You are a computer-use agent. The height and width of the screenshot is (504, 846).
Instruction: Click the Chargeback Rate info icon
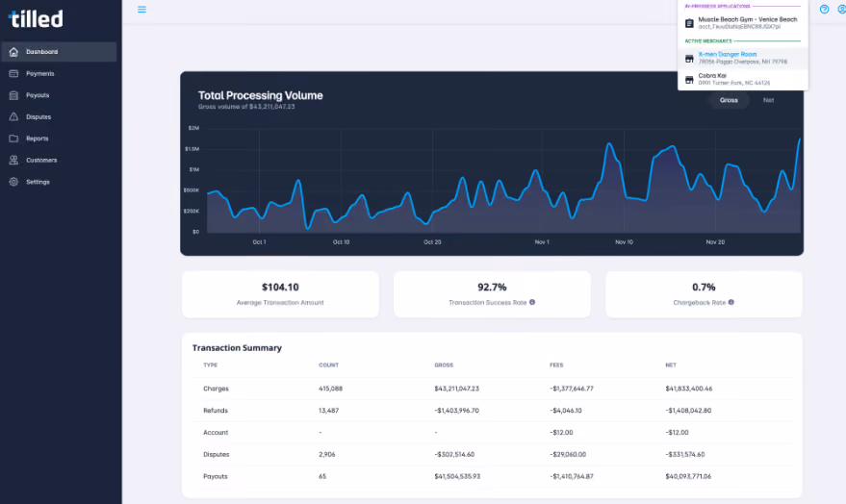731,302
